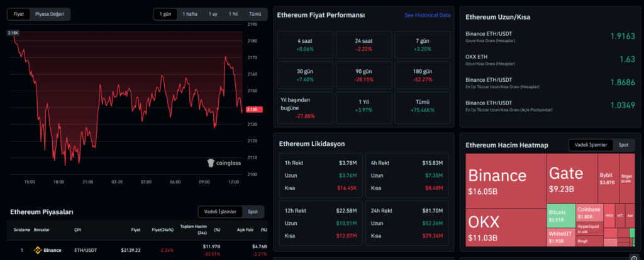Click the red 2.13K current price tag
The image size is (644, 260).
coord(252,110)
